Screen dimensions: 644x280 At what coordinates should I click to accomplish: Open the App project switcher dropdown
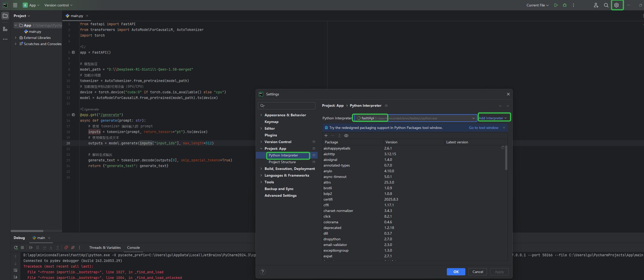coord(31,5)
